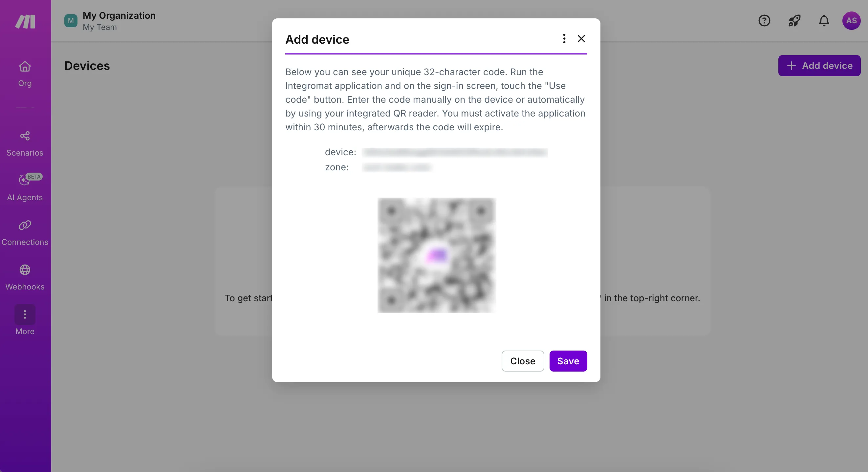The image size is (868, 472).
Task: Click the purple Add device button
Action: pos(819,66)
